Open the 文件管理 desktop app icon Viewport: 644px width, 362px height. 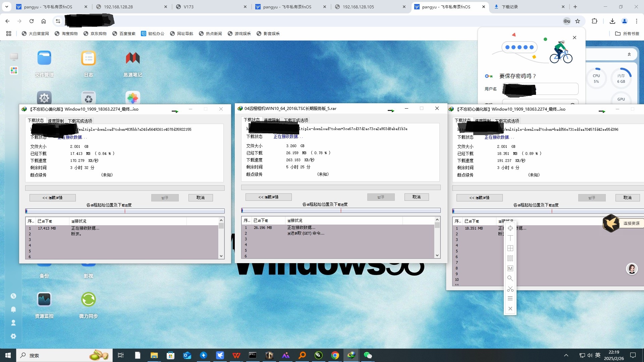[x=44, y=58]
